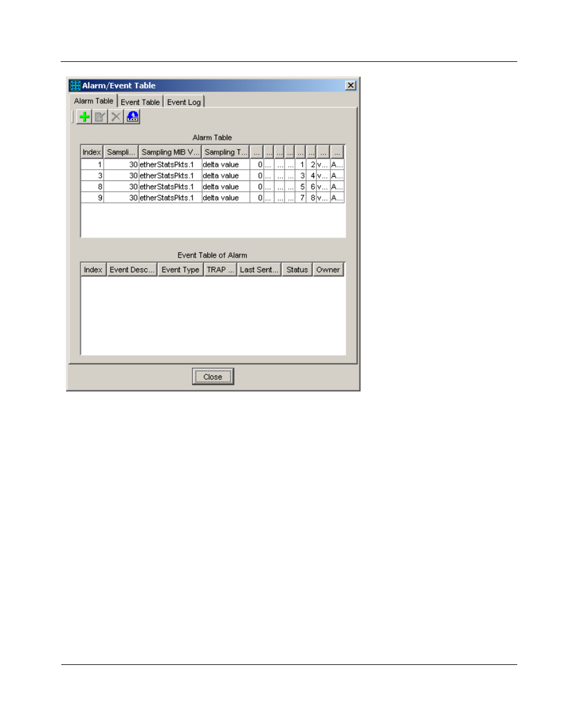Sort by Alarm Table Index column header
This screenshot has height=728, width=562.
92,152
